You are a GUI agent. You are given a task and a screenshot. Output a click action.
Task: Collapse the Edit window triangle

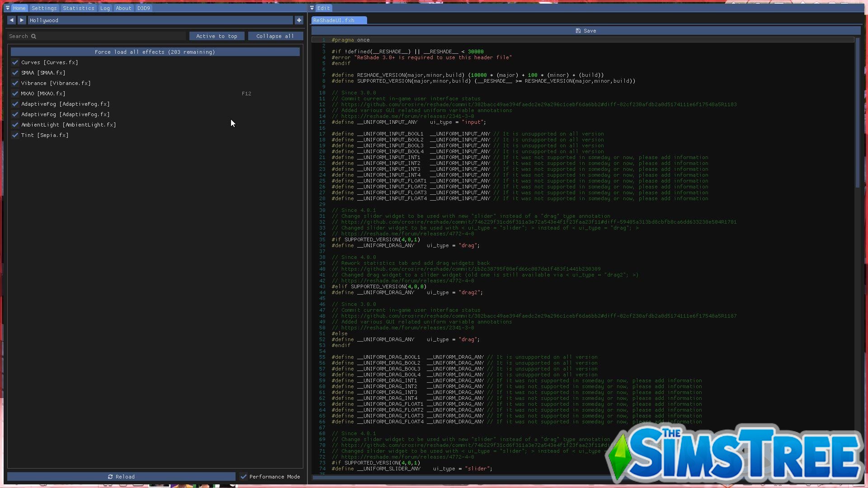312,8
